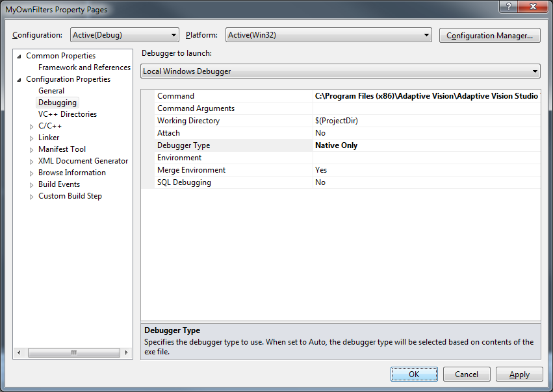This screenshot has height=392, width=553.
Task: Open the Debugger to launch dropdown
Action: tap(341, 71)
